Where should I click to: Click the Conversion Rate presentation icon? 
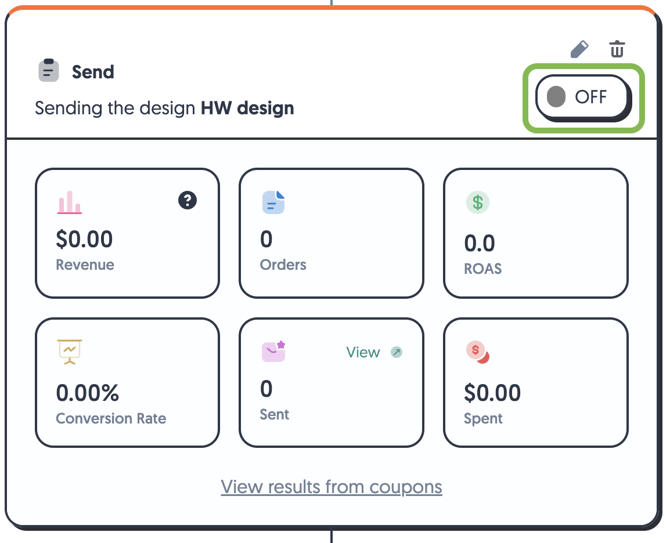(x=69, y=352)
